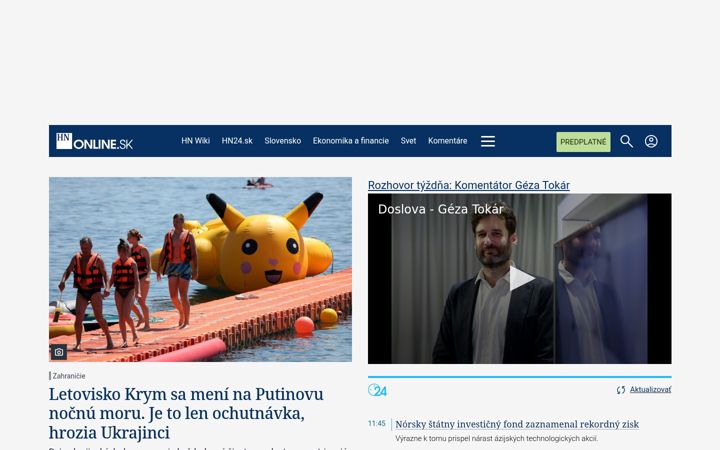Click the Doslova - Géza Tokár video title

coord(441,209)
